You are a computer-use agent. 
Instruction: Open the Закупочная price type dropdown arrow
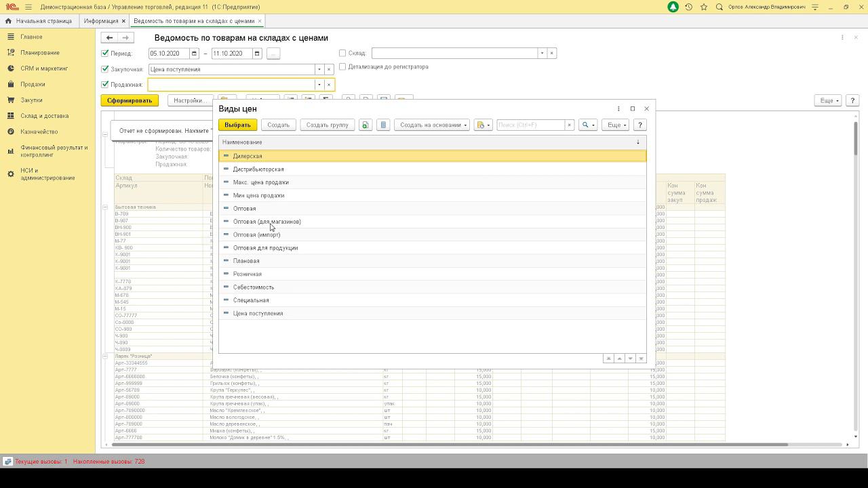(319, 69)
